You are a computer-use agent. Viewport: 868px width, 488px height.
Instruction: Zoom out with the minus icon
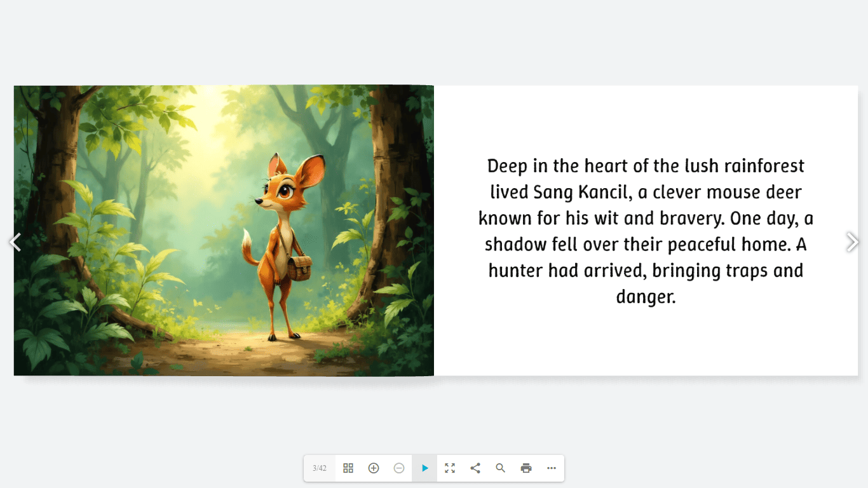click(x=399, y=468)
